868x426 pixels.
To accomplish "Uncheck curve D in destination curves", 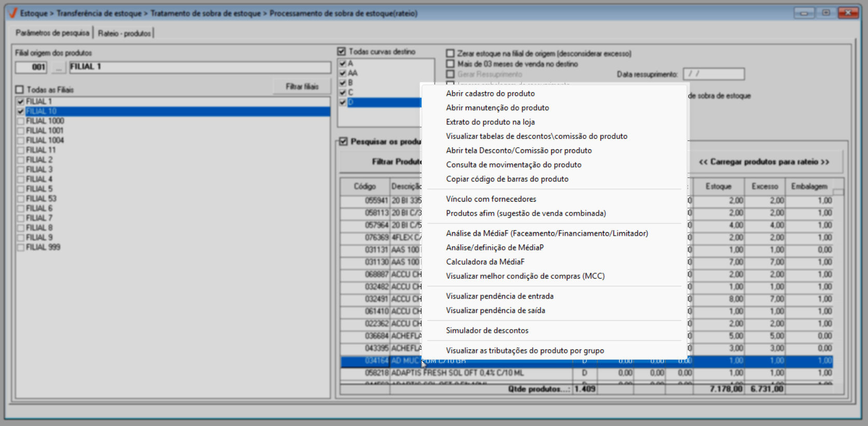I will 343,103.
